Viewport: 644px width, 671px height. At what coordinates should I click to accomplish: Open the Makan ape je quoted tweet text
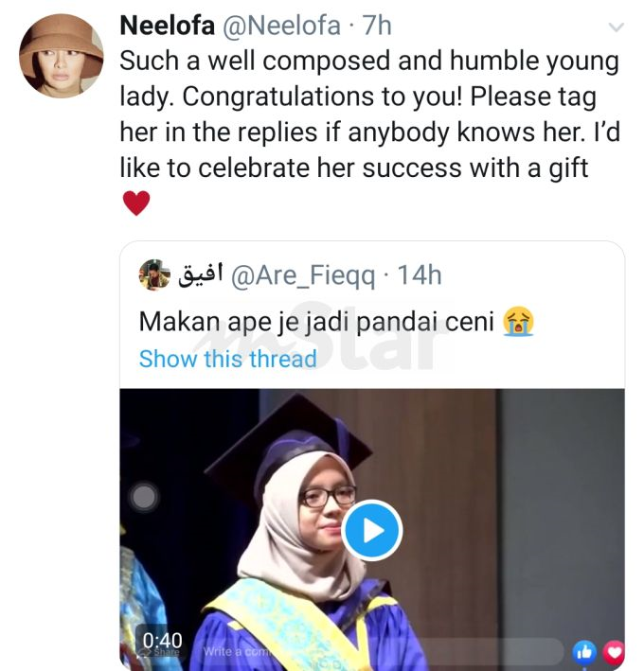pos(316,321)
